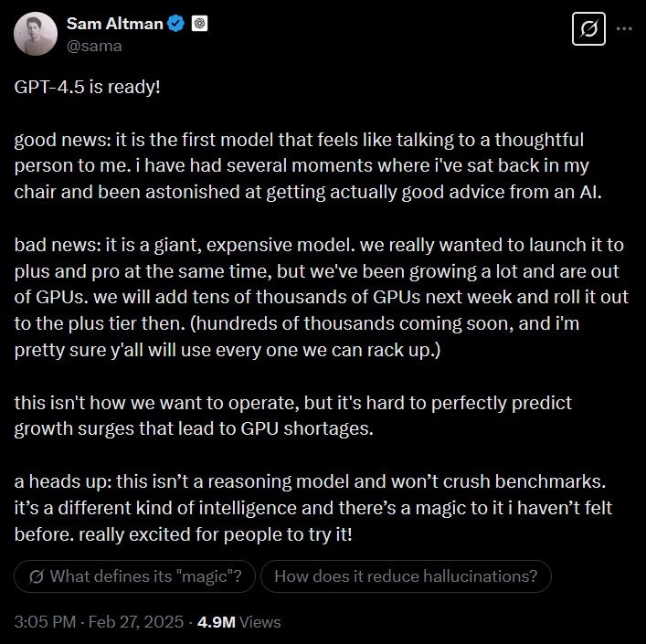Open Sam Altman's profile picture

pos(37,33)
